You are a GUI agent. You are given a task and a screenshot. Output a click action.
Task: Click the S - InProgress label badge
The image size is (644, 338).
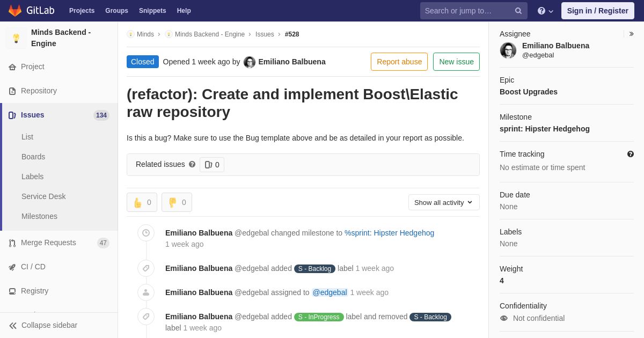coord(319,317)
